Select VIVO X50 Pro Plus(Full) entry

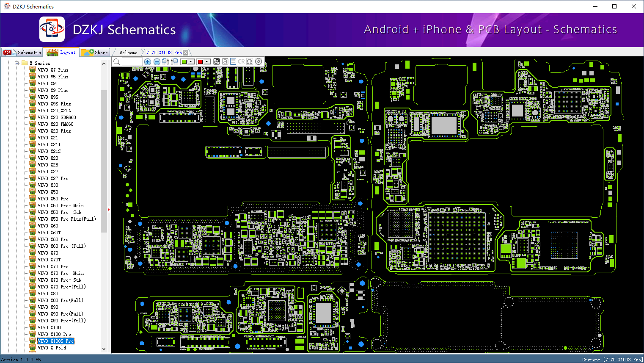(x=67, y=219)
